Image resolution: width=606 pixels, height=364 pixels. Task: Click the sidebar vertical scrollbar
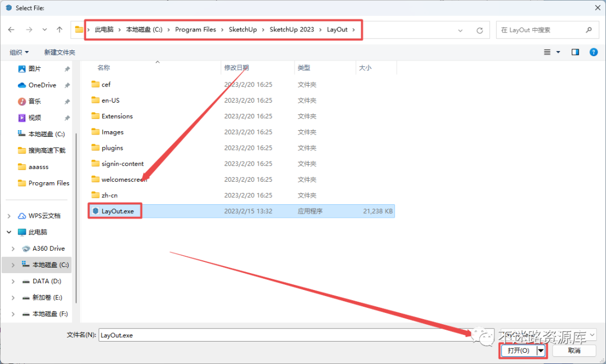click(76, 218)
